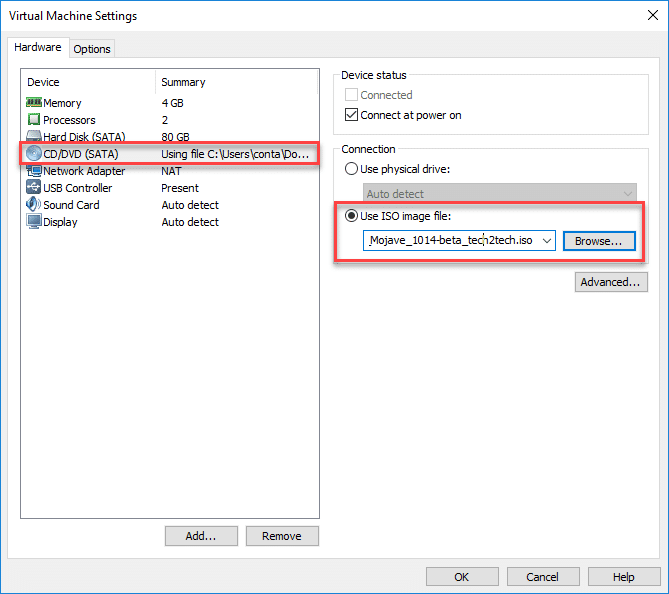Open the Hardware tab
The height and width of the screenshot is (594, 669).
pyautogui.click(x=37, y=48)
